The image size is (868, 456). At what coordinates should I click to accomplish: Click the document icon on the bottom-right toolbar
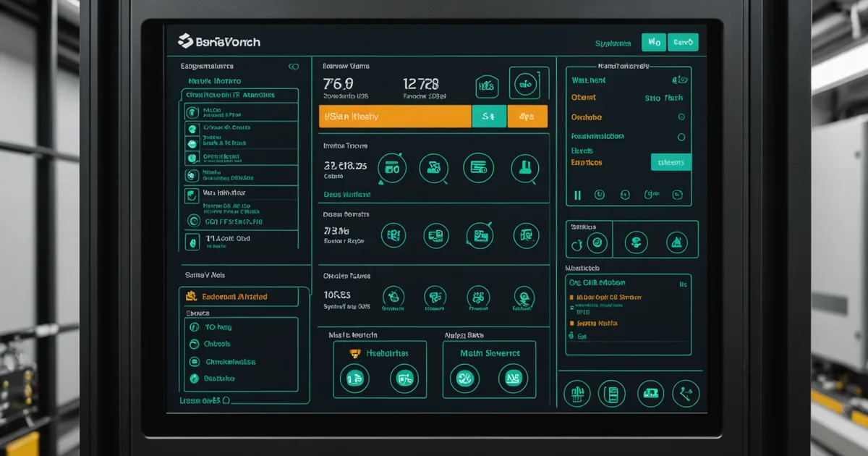click(x=612, y=394)
